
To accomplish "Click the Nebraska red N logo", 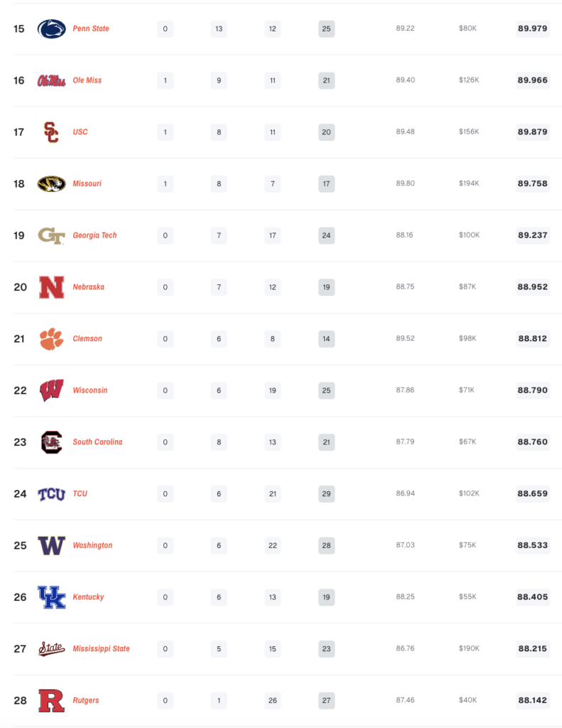I will pyautogui.click(x=51, y=287).
